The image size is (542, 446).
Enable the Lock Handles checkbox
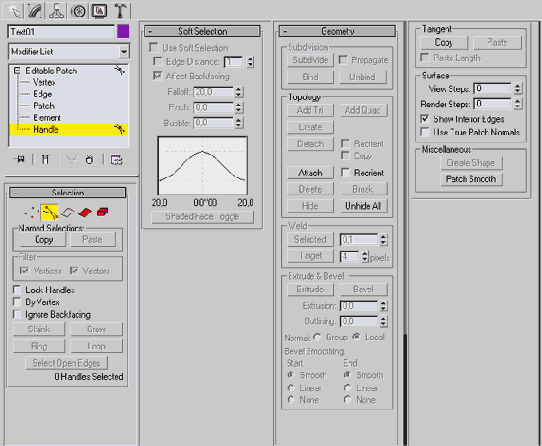pyautogui.click(x=17, y=289)
